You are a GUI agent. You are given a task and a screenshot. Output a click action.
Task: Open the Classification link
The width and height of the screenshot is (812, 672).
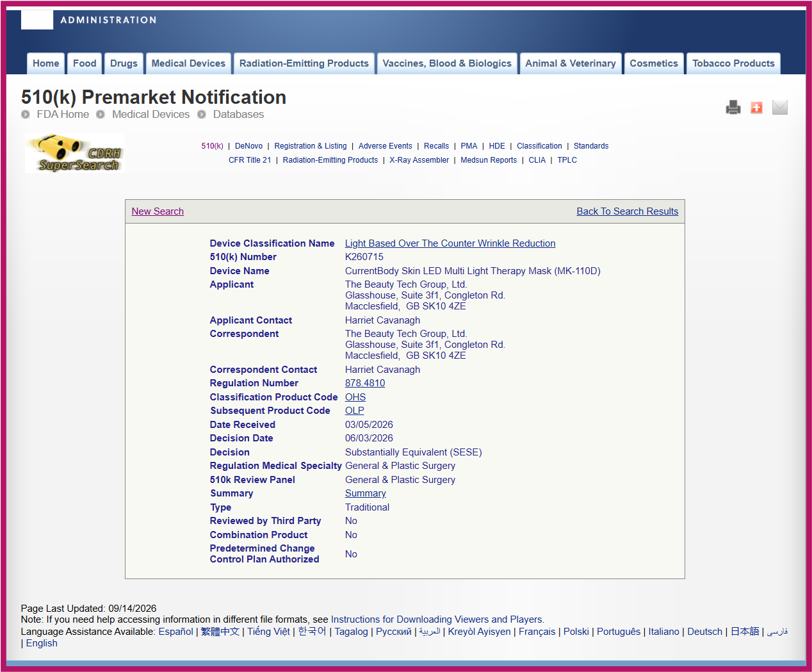(539, 146)
